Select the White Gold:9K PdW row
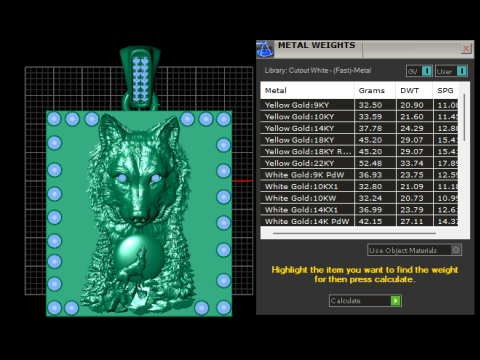This screenshot has width=480, height=360. pyautogui.click(x=359, y=175)
